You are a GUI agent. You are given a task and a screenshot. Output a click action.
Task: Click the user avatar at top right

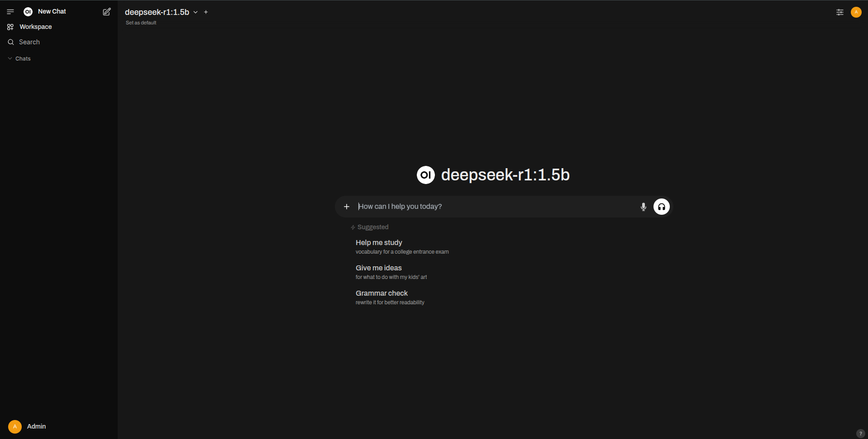pos(856,12)
